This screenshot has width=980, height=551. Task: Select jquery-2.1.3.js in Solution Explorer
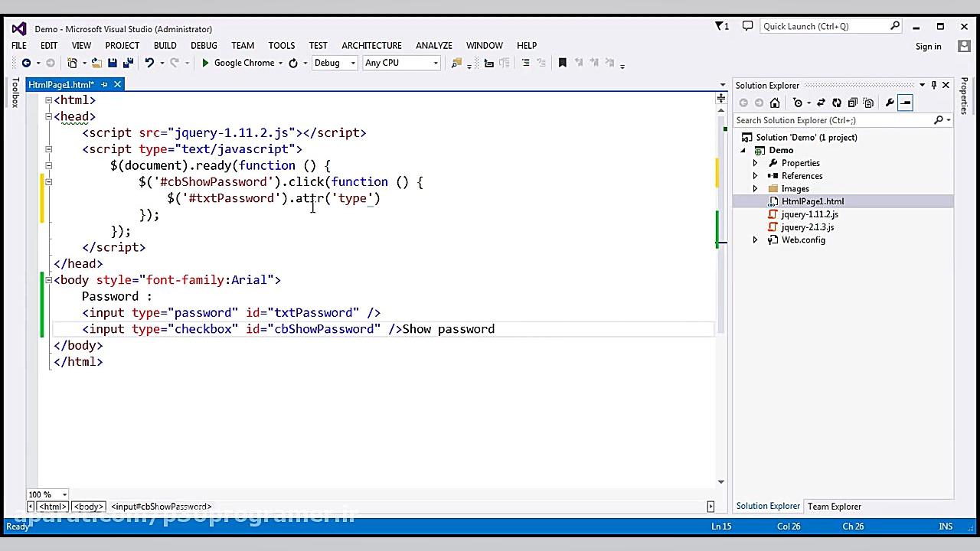(x=808, y=227)
